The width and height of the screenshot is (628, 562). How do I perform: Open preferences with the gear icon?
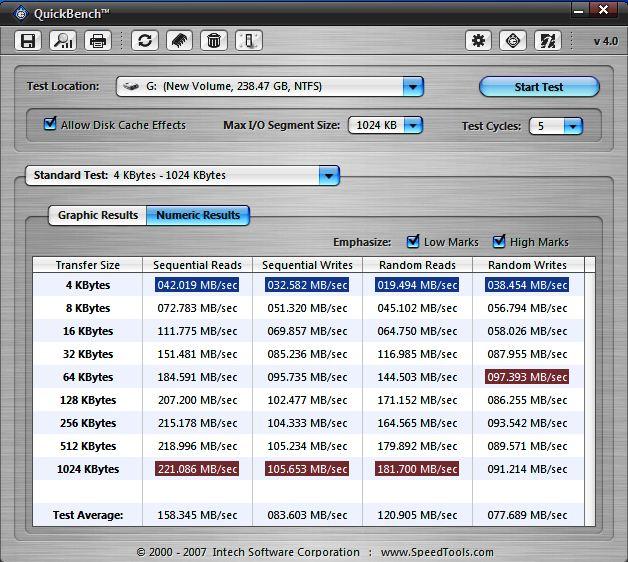coord(479,41)
